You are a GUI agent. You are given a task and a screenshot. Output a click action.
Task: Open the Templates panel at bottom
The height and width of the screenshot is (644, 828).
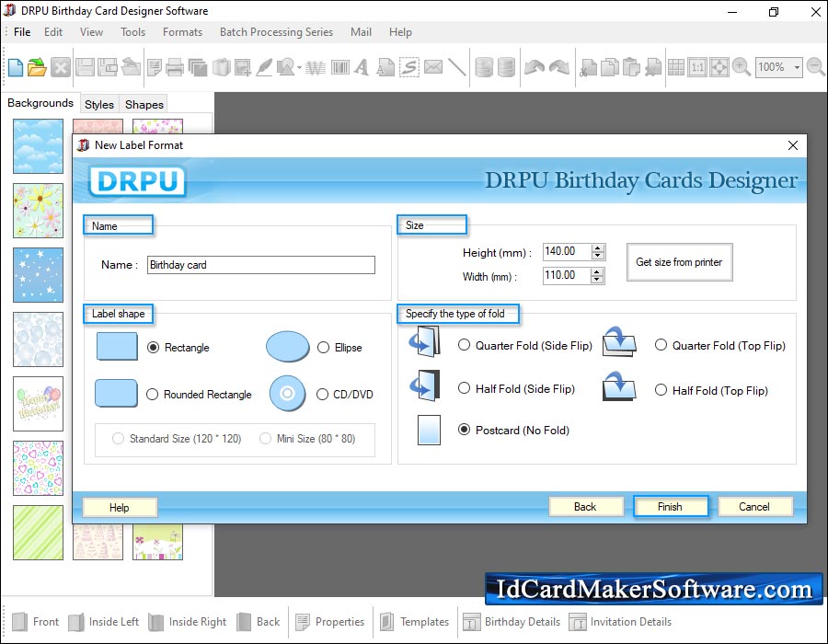click(x=415, y=622)
